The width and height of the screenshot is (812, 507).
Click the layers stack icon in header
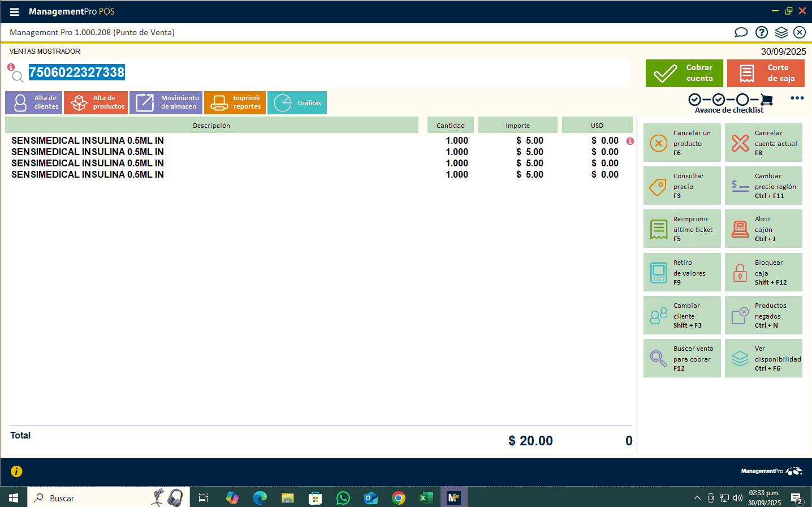781,32
